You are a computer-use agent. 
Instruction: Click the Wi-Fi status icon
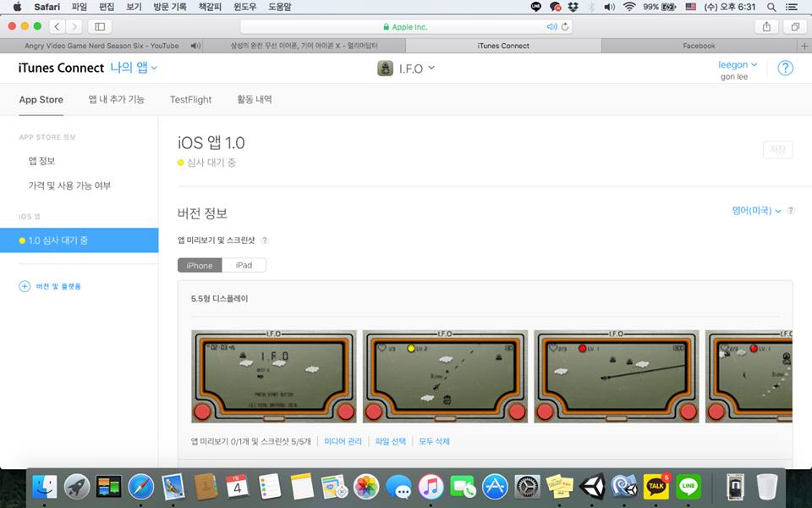pyautogui.click(x=629, y=7)
